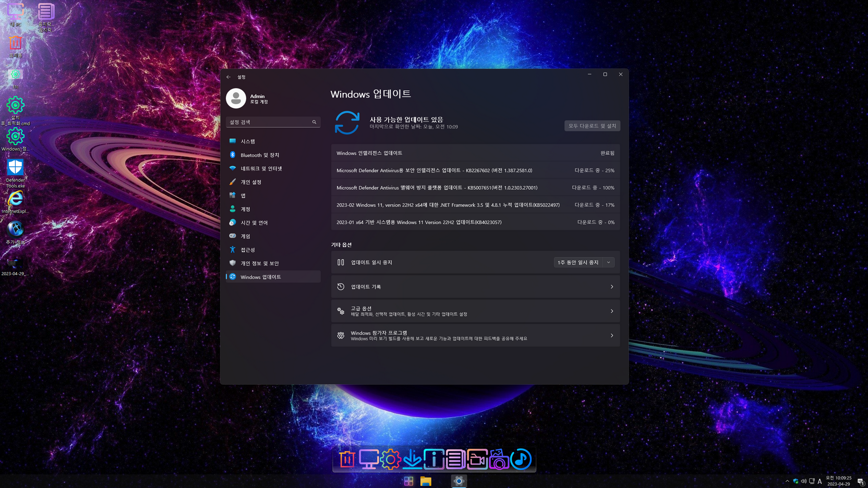This screenshot has height=488, width=868.
Task: Select Defender Tools.exe on desktop
Action: [x=15, y=174]
